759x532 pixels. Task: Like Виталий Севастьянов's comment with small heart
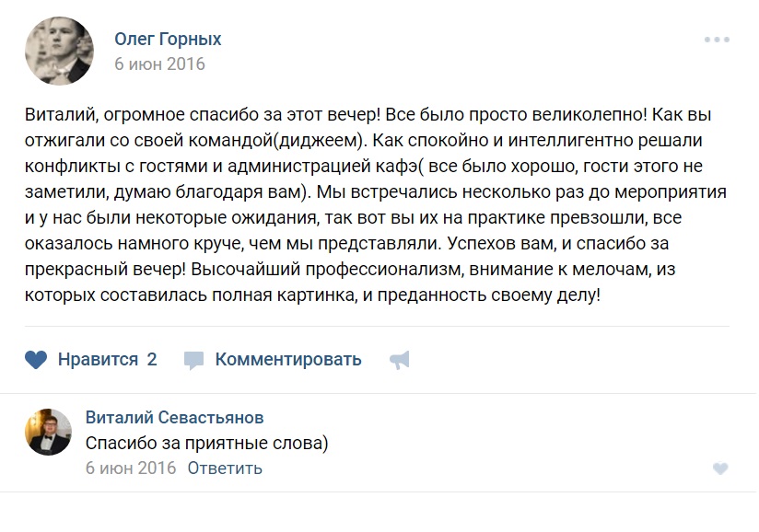(x=720, y=468)
